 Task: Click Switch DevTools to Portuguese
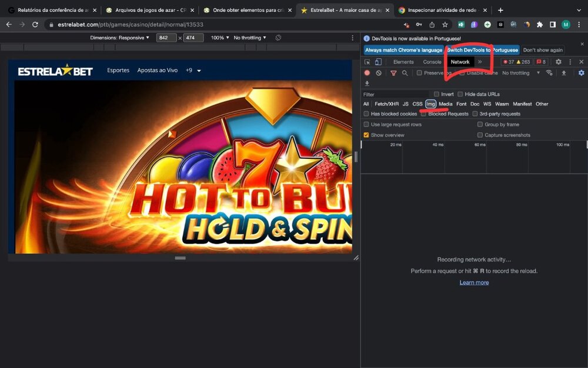click(x=483, y=50)
